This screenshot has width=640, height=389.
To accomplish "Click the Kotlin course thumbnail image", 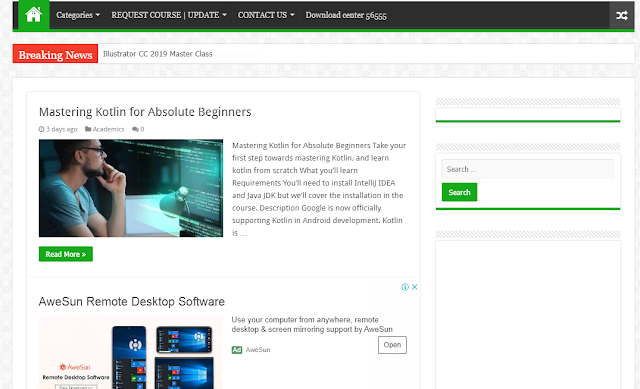I will click(131, 188).
